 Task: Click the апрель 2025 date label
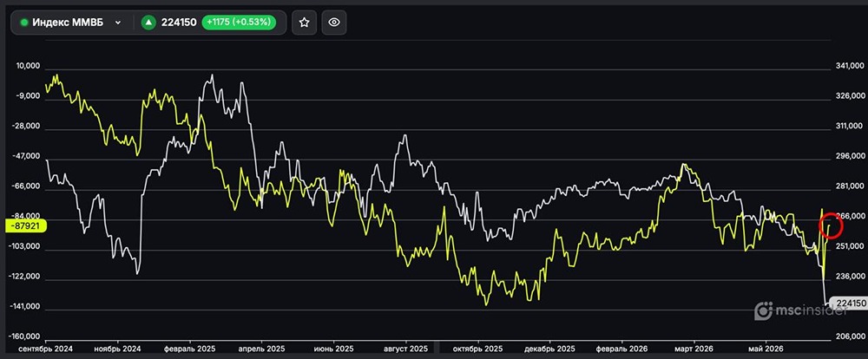261,349
